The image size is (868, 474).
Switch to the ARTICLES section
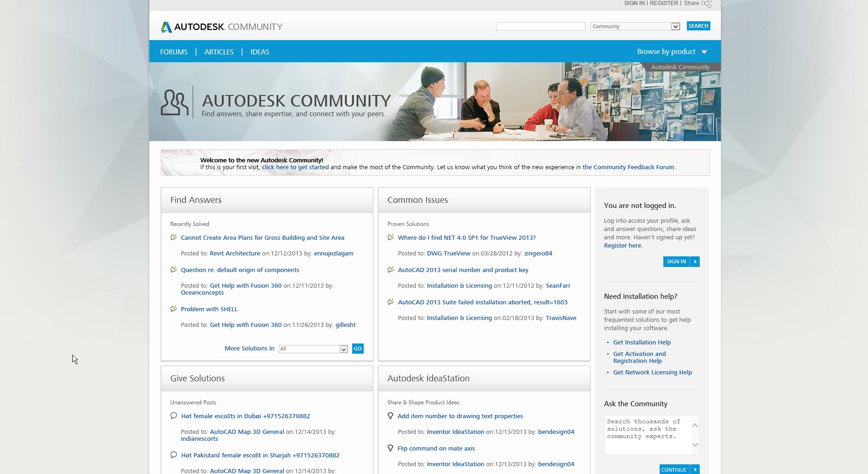coord(219,52)
